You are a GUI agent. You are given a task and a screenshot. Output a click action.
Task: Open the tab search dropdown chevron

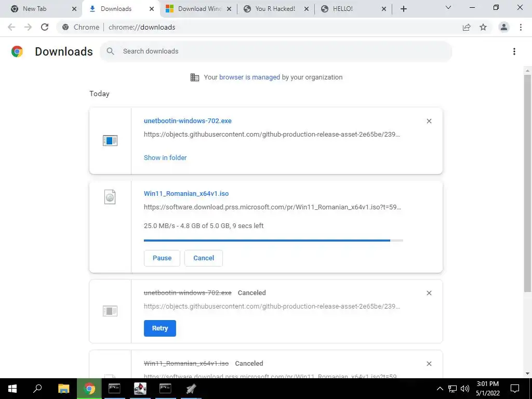(x=448, y=7)
